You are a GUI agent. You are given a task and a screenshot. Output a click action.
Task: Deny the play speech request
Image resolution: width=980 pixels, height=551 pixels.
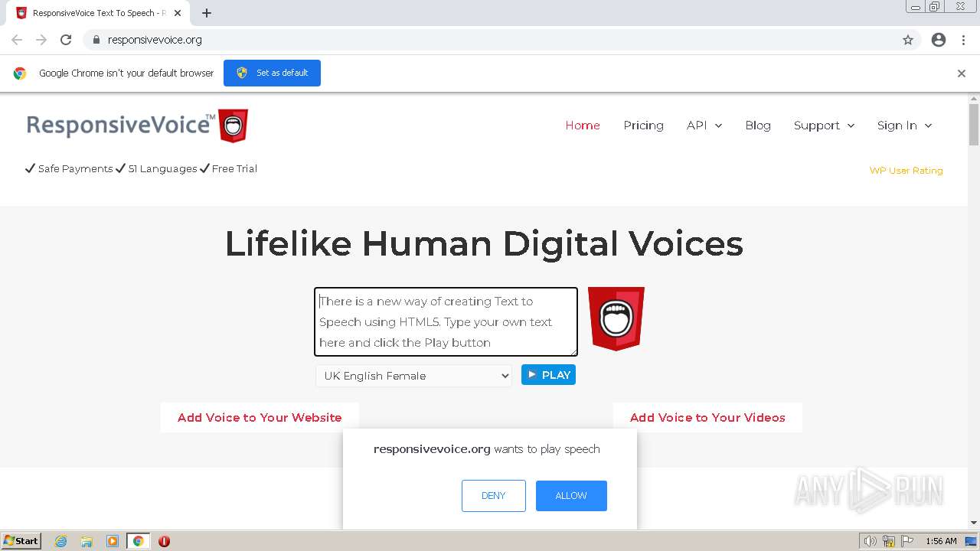click(494, 496)
